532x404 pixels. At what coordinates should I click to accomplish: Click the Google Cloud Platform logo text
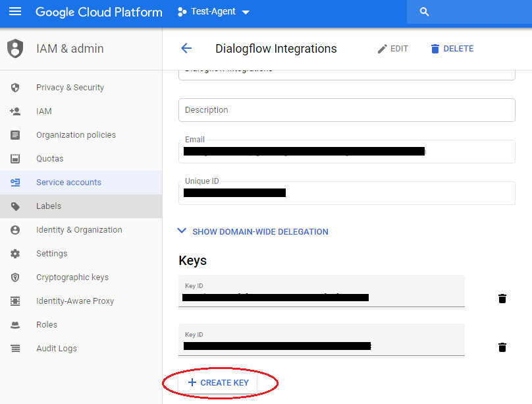99,12
